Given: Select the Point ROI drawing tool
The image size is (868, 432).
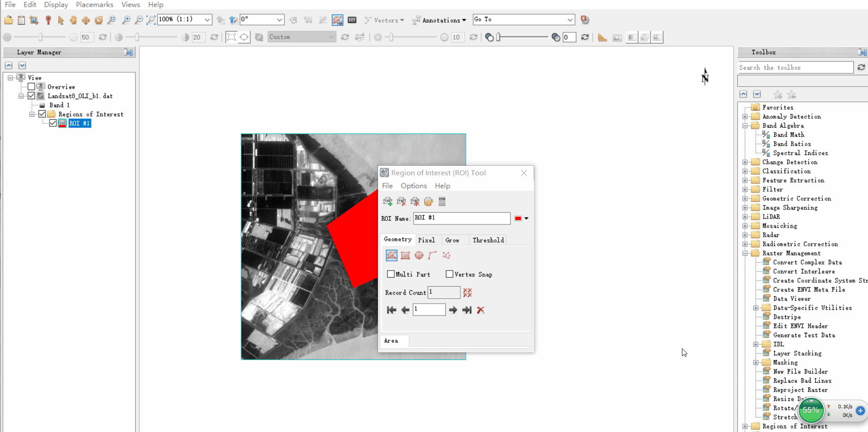Looking at the screenshot, I should tap(446, 255).
